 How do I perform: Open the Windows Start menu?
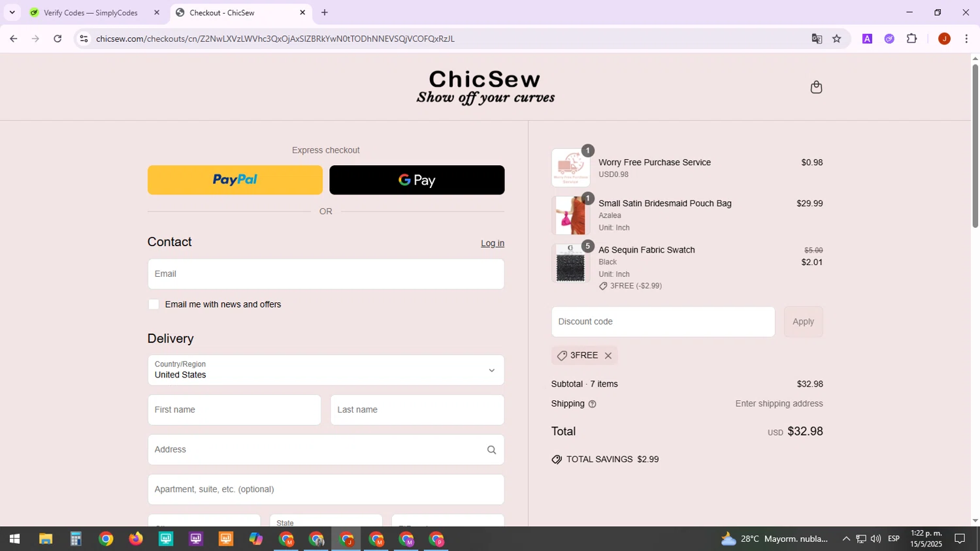[14, 539]
